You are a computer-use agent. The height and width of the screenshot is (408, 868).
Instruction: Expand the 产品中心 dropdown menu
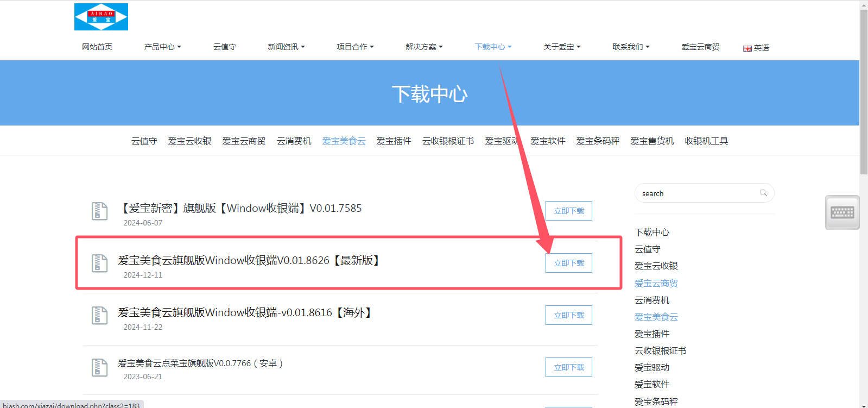point(162,47)
